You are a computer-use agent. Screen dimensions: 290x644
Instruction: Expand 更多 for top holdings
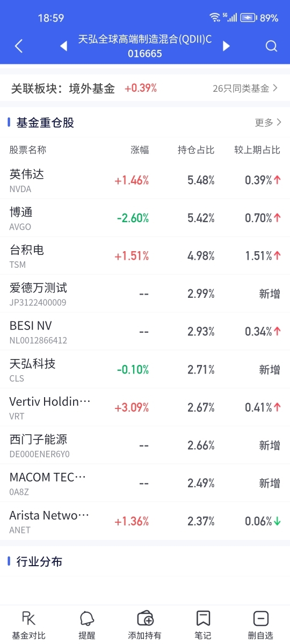pos(268,122)
